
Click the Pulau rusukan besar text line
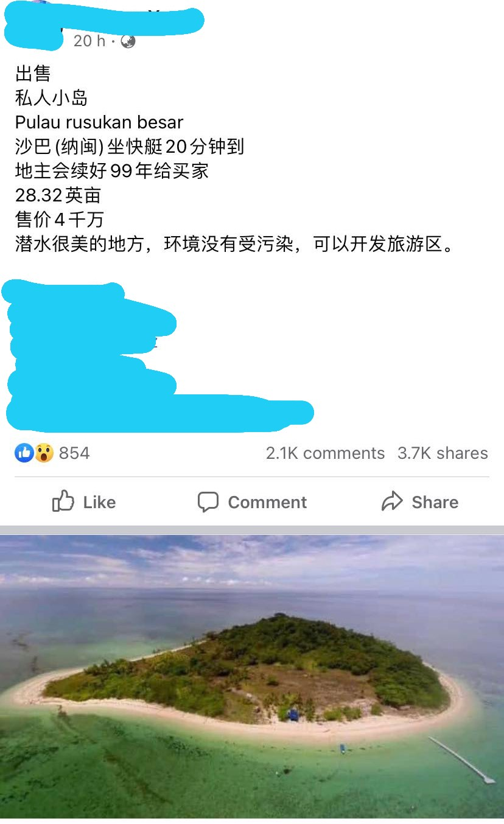99,122
